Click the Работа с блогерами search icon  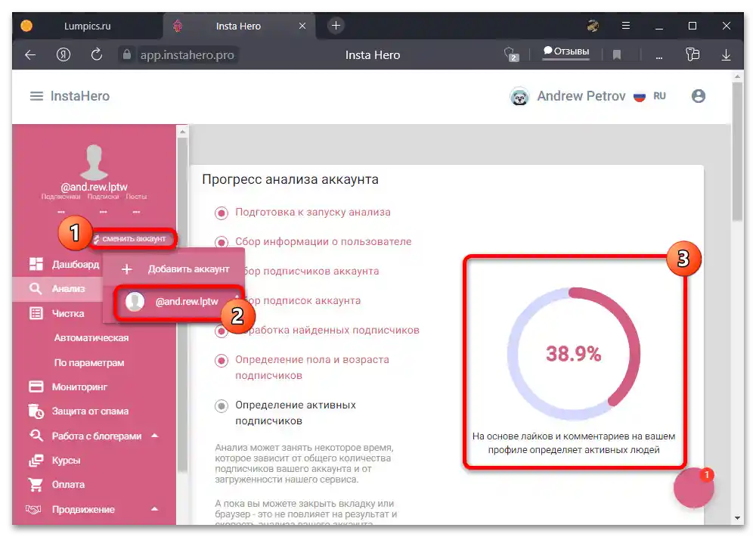tap(36, 436)
